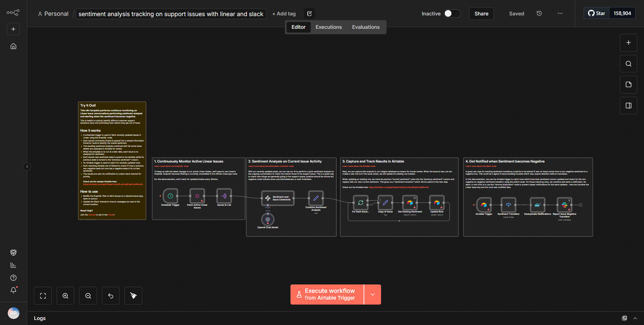Screen dimensions: 644x325
Task: Click the Share button
Action: point(481,13)
